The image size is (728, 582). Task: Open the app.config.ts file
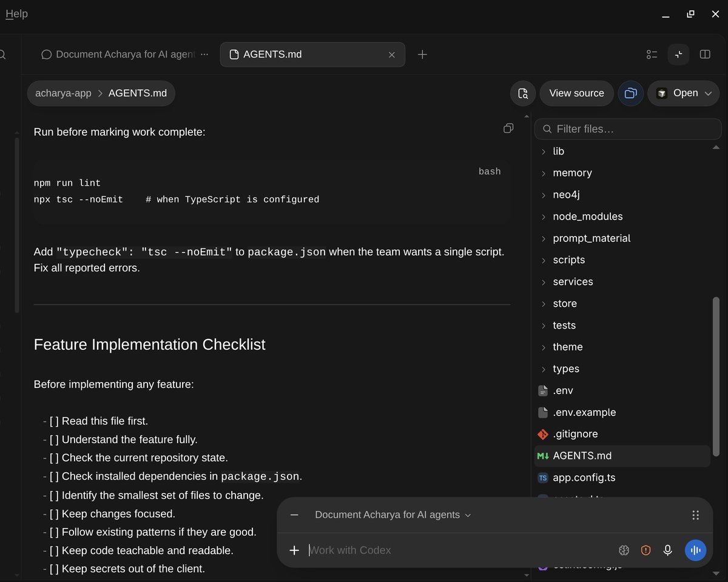(622, 478)
